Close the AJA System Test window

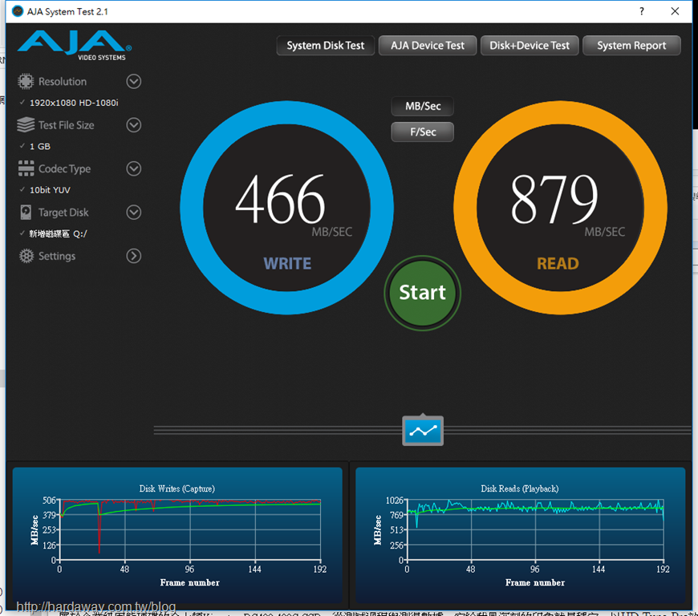675,11
